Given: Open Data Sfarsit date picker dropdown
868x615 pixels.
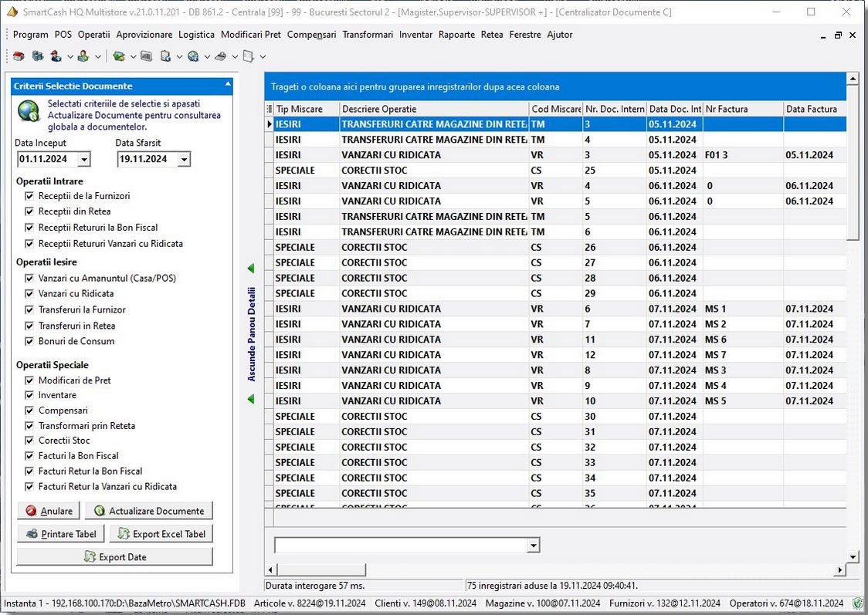Looking at the screenshot, I should pyautogui.click(x=184, y=159).
